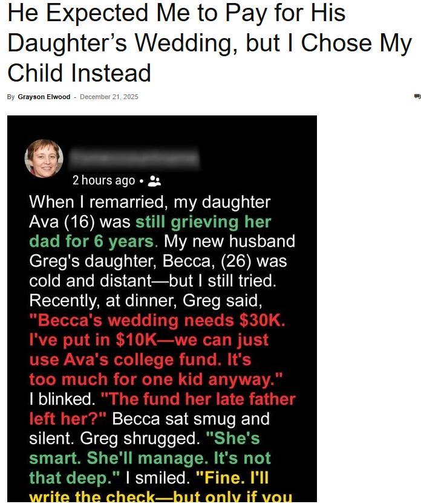The width and height of the screenshot is (421, 504).
Task: Click the comments icon beside the byline
Action: tap(417, 97)
